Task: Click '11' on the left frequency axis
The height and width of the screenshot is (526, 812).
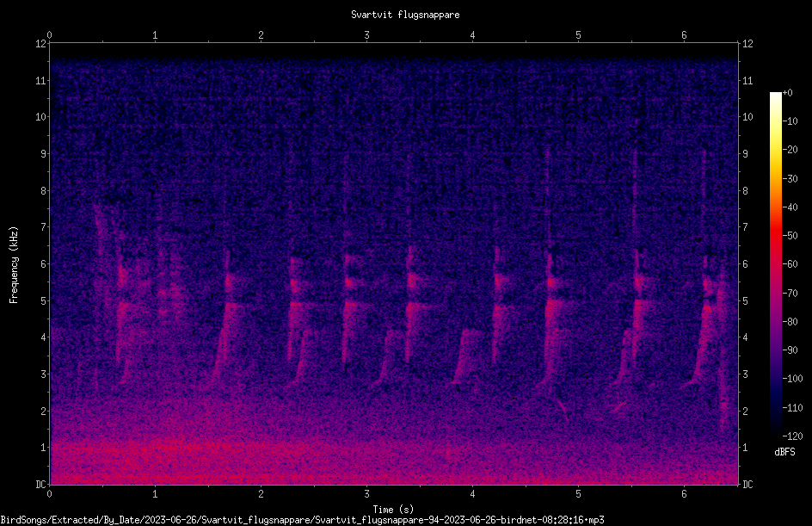Action: [x=40, y=80]
